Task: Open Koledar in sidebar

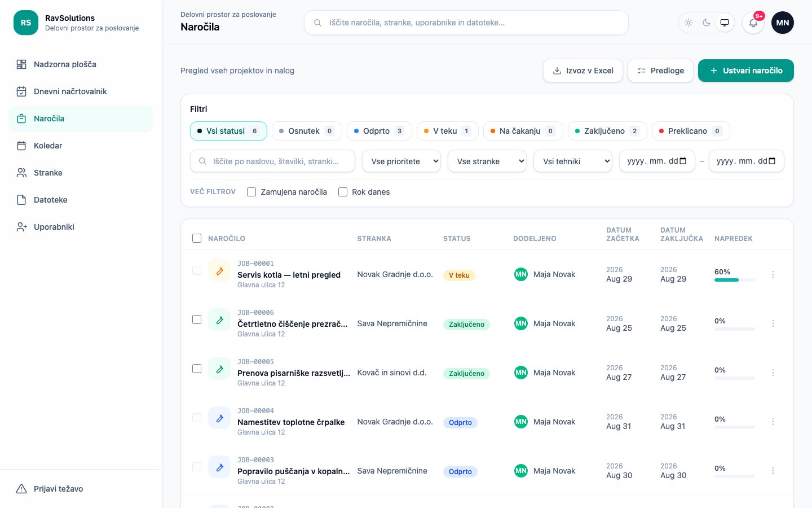Action: pos(81,146)
